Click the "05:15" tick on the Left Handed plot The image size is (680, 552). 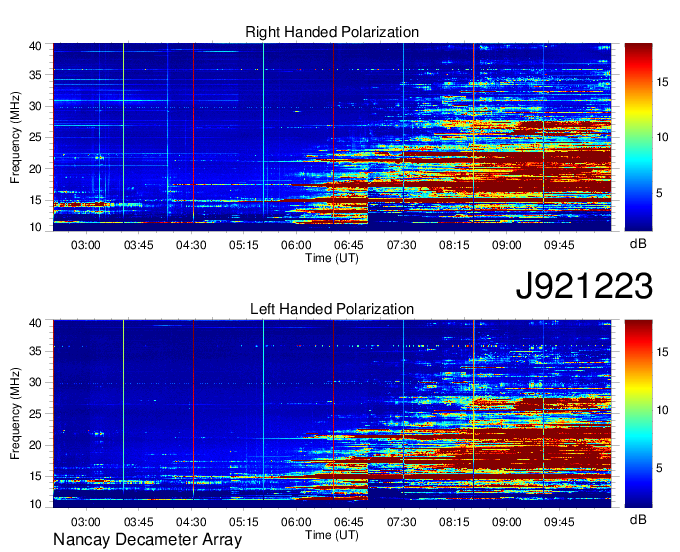(x=244, y=522)
